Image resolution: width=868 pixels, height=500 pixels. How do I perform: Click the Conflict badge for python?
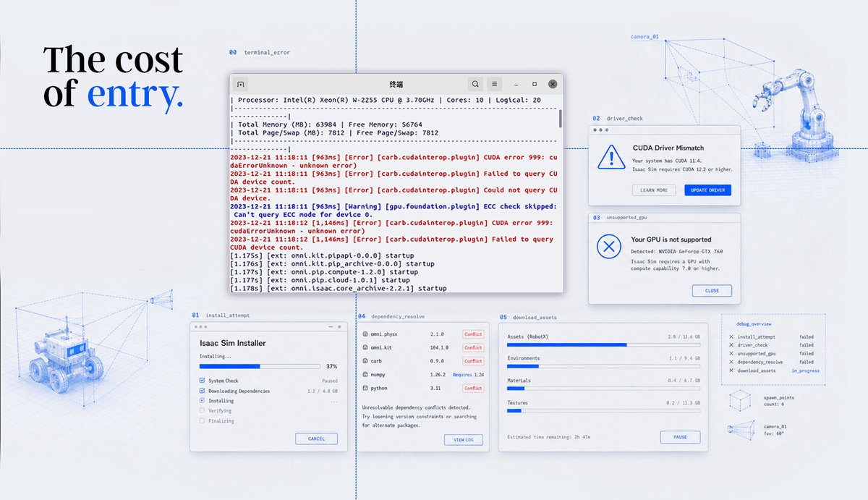pos(473,388)
